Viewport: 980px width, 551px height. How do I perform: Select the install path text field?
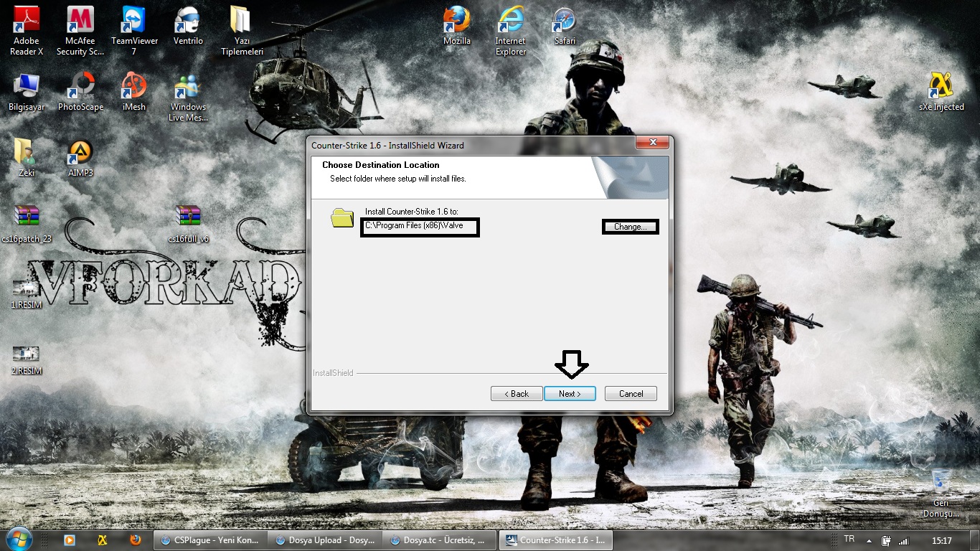pyautogui.click(x=420, y=227)
